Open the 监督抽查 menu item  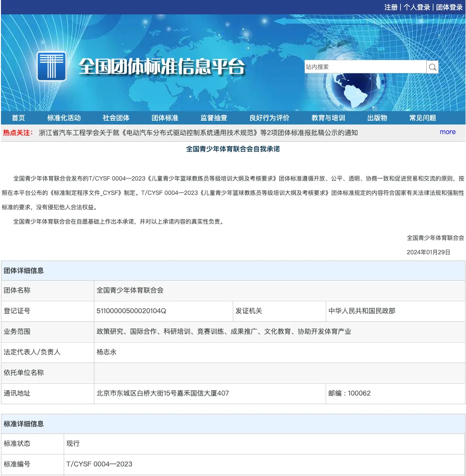[214, 118]
